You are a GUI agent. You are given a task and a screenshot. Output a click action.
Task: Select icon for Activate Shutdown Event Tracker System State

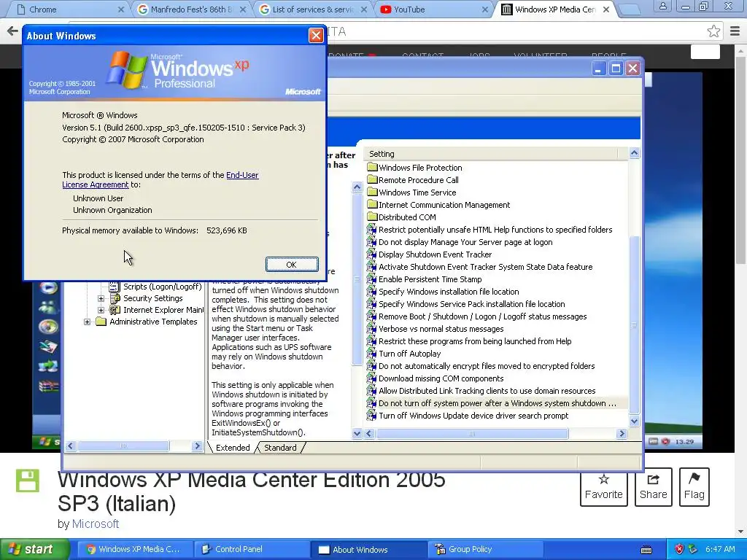tap(371, 267)
